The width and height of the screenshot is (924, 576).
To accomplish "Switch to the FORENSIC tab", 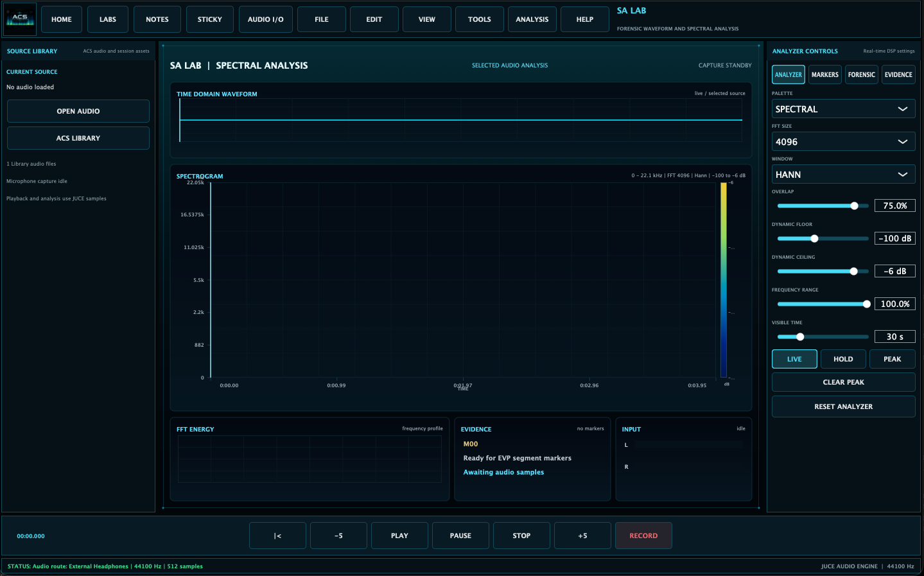I will coord(862,74).
